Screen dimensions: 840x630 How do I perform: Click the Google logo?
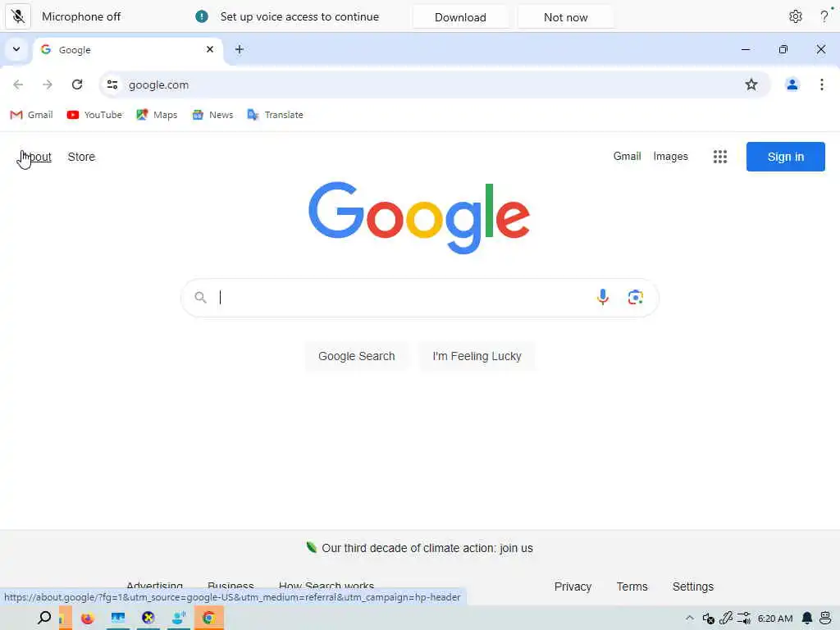pos(419,217)
